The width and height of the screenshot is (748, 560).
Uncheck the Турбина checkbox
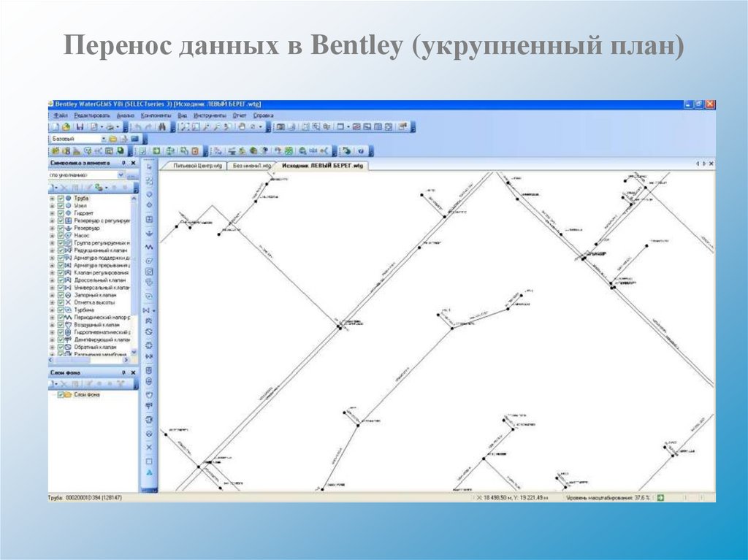click(x=61, y=310)
